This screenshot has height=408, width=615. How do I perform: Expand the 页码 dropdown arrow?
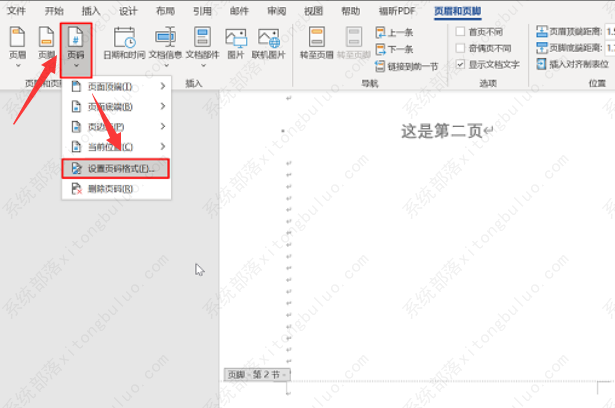[x=76, y=66]
